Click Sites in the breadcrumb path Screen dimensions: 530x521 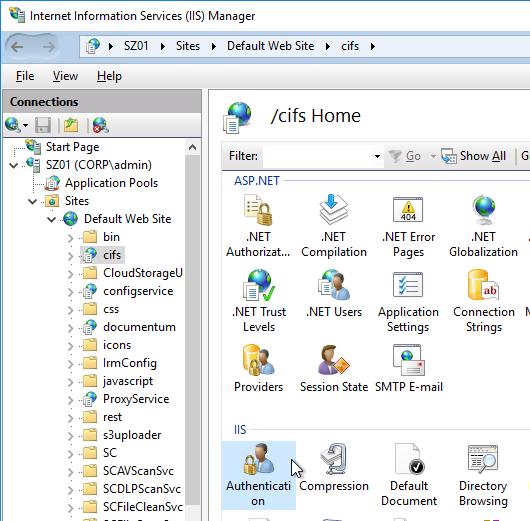[188, 46]
